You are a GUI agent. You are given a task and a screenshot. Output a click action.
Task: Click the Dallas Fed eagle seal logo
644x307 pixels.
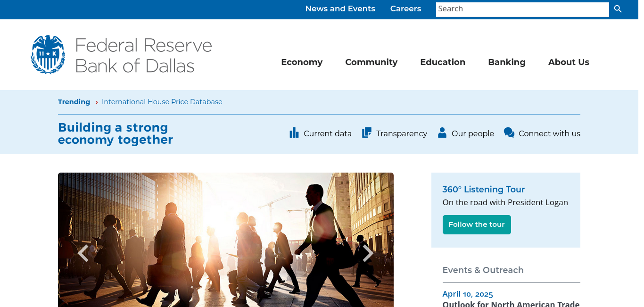pyautogui.click(x=48, y=55)
